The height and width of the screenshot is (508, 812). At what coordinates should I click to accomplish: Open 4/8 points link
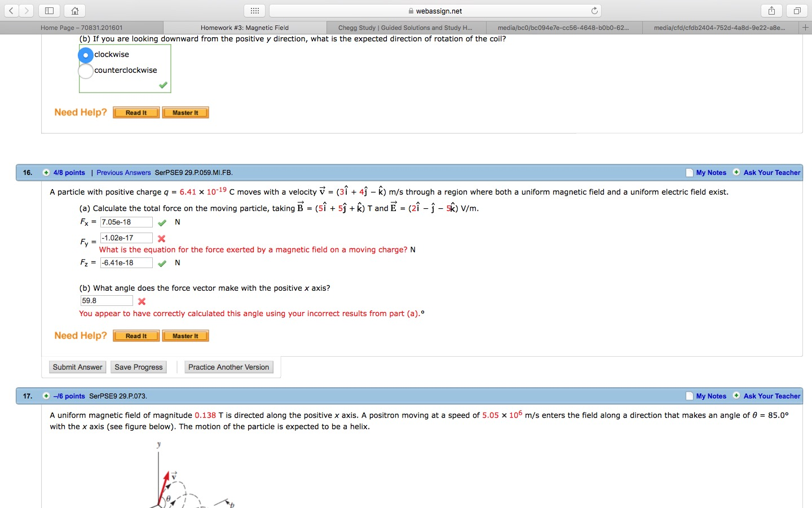pyautogui.click(x=69, y=173)
